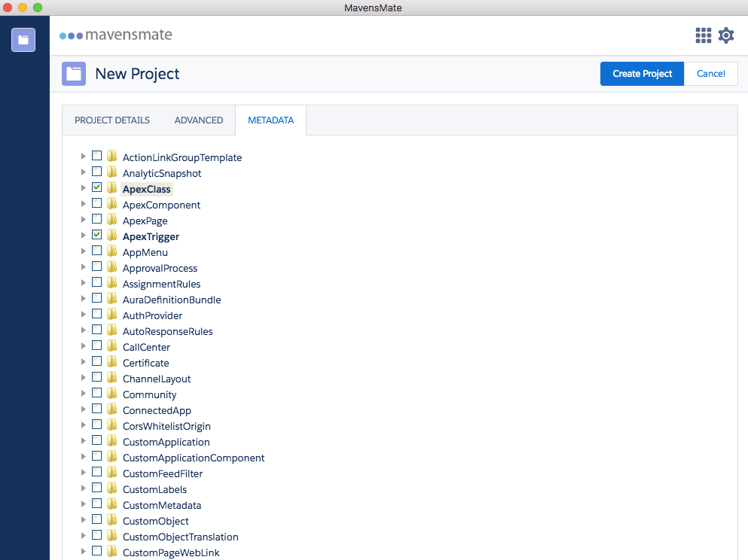Screen dimensions: 748x560
Task: Click the Cancel button
Action: [711, 74]
